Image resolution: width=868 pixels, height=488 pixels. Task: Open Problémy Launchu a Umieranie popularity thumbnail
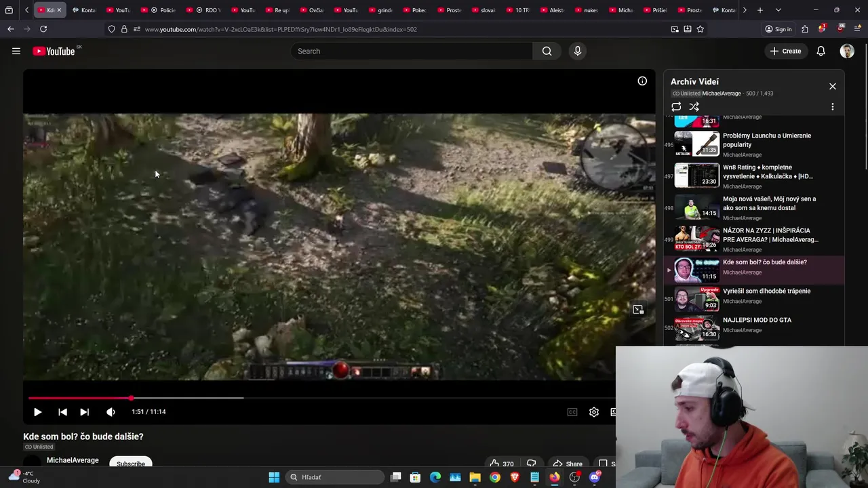pyautogui.click(x=696, y=143)
